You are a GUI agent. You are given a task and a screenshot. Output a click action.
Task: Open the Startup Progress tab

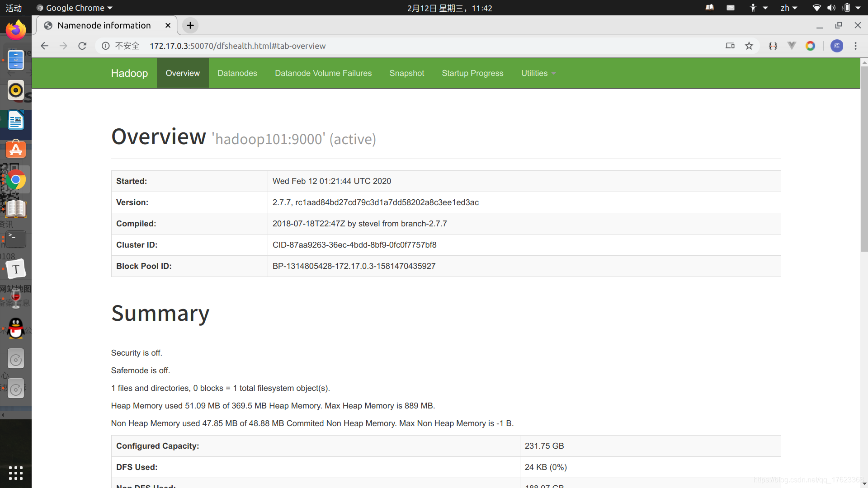472,73
